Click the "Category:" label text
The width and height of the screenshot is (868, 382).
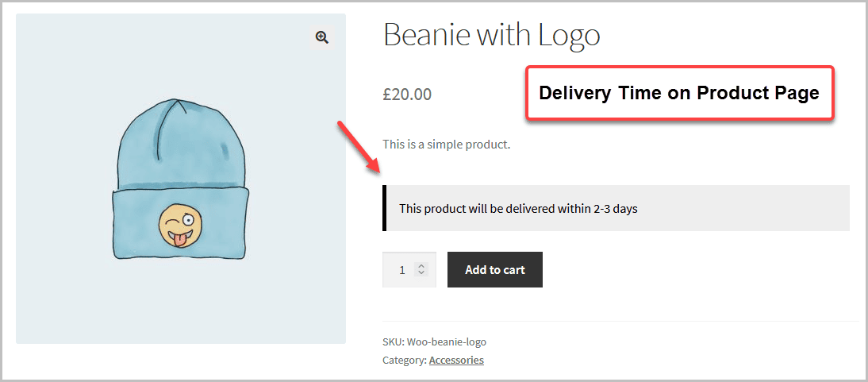[404, 360]
